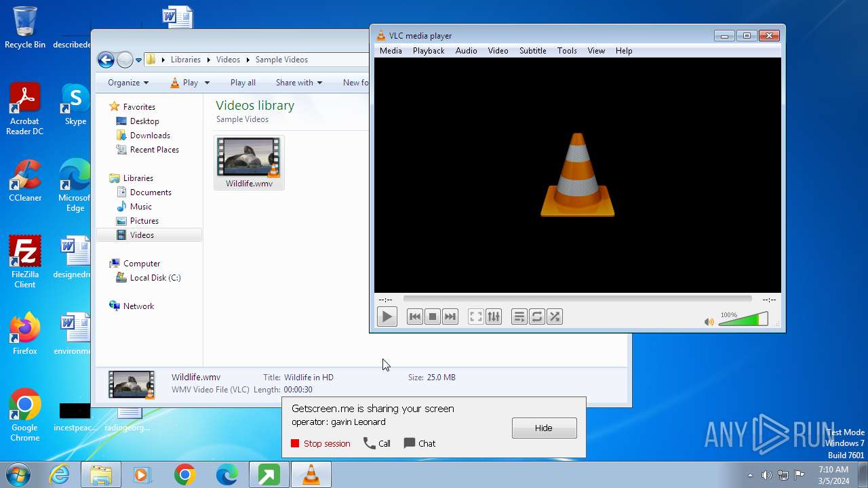868x488 pixels.
Task: Click the Windows Start button
Action: [18, 474]
